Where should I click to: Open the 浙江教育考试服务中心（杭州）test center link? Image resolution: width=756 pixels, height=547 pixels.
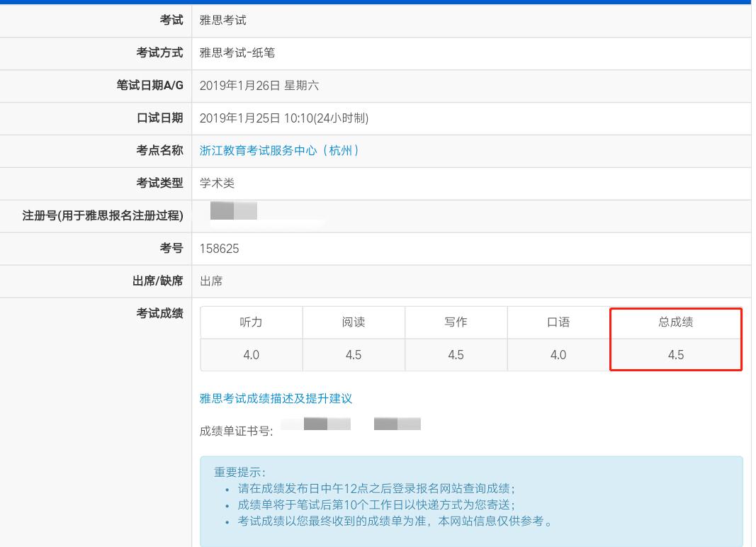tap(279, 151)
